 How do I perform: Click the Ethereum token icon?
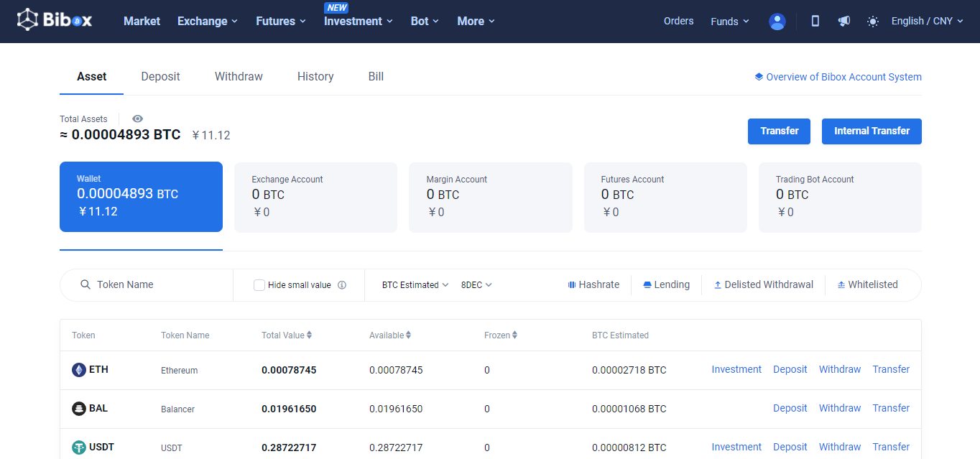point(79,370)
